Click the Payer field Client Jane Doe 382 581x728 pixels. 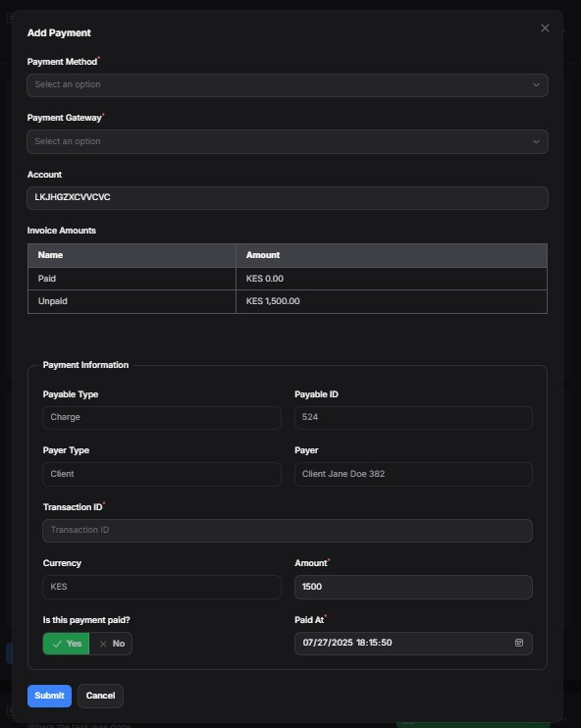413,474
